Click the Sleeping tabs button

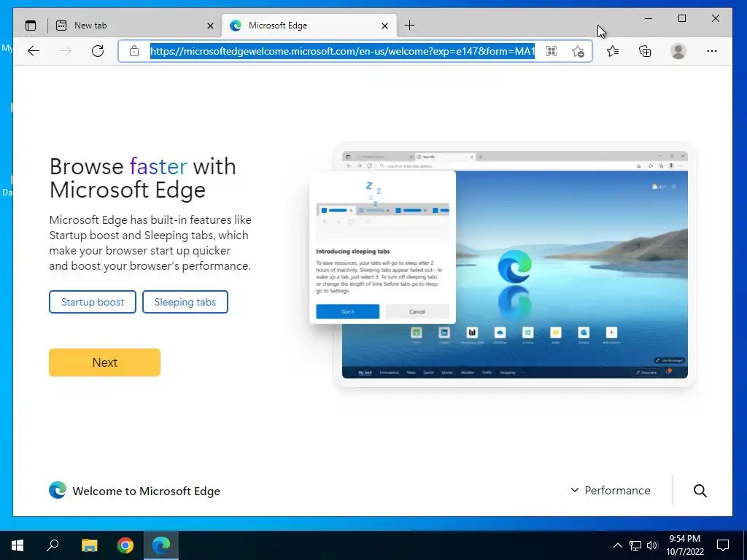pyautogui.click(x=185, y=302)
